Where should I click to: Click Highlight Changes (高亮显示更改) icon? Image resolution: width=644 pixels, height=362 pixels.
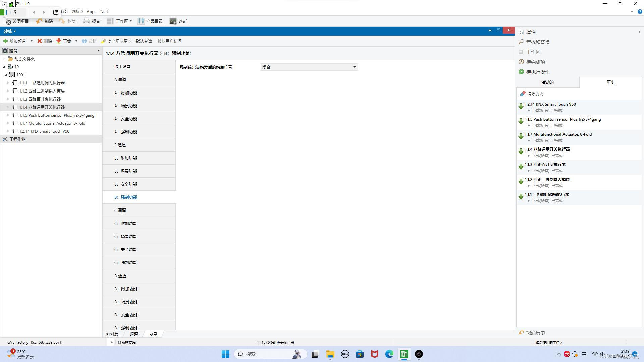click(x=104, y=41)
